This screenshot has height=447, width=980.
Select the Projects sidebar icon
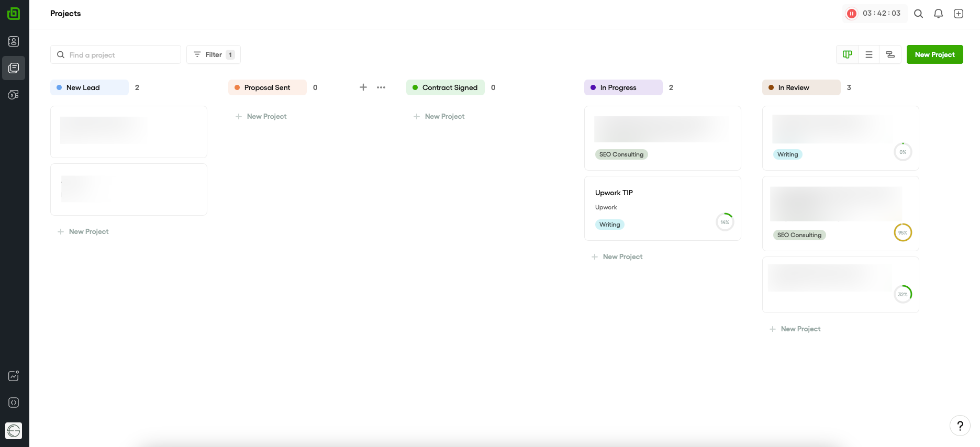click(14, 68)
